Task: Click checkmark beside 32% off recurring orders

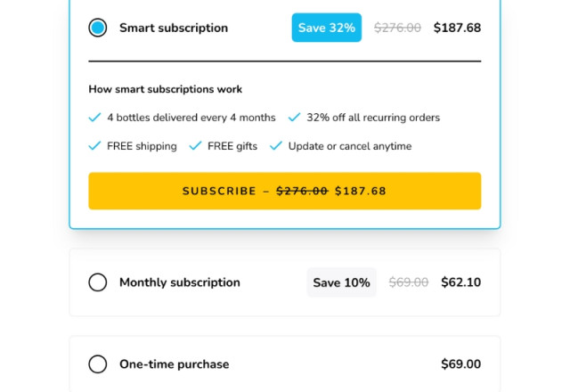Action: click(x=294, y=118)
